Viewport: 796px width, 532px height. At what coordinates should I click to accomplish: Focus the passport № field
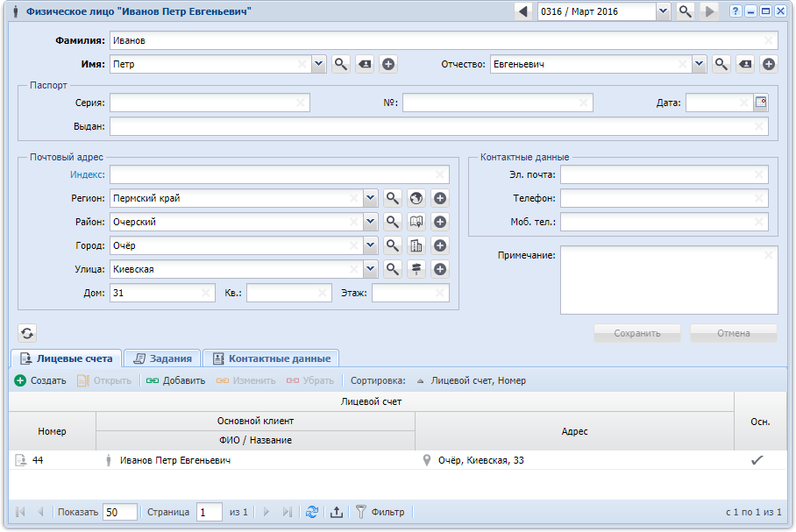pos(498,103)
